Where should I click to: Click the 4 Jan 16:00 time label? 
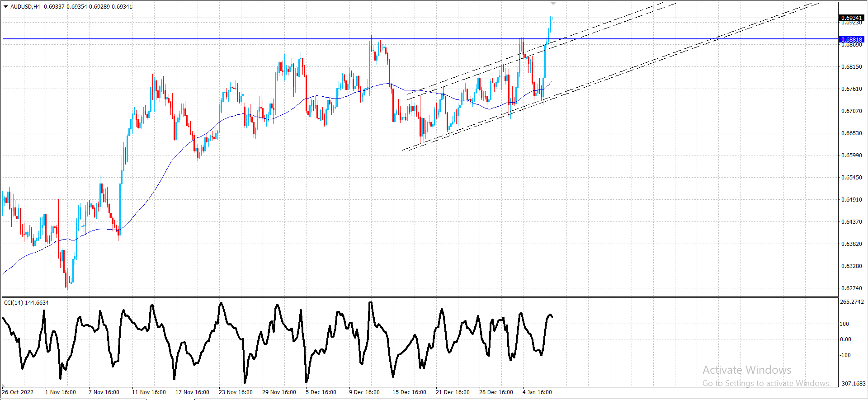point(537,392)
